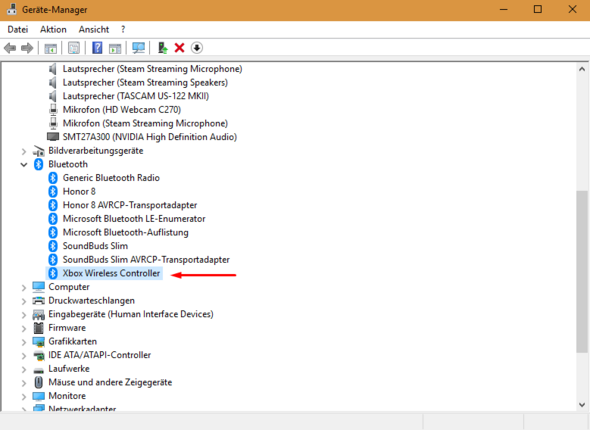
Task: Select the IDE ATA/ATAPI-Controller label
Action: pyautogui.click(x=99, y=355)
